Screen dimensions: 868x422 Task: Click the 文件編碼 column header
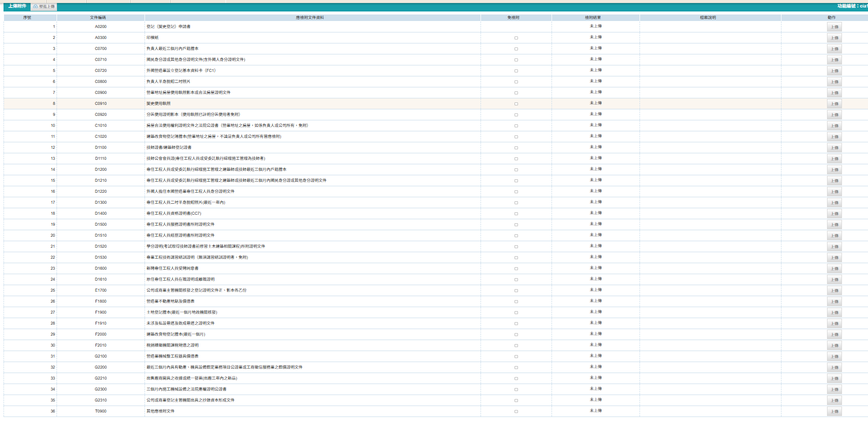[x=98, y=17]
